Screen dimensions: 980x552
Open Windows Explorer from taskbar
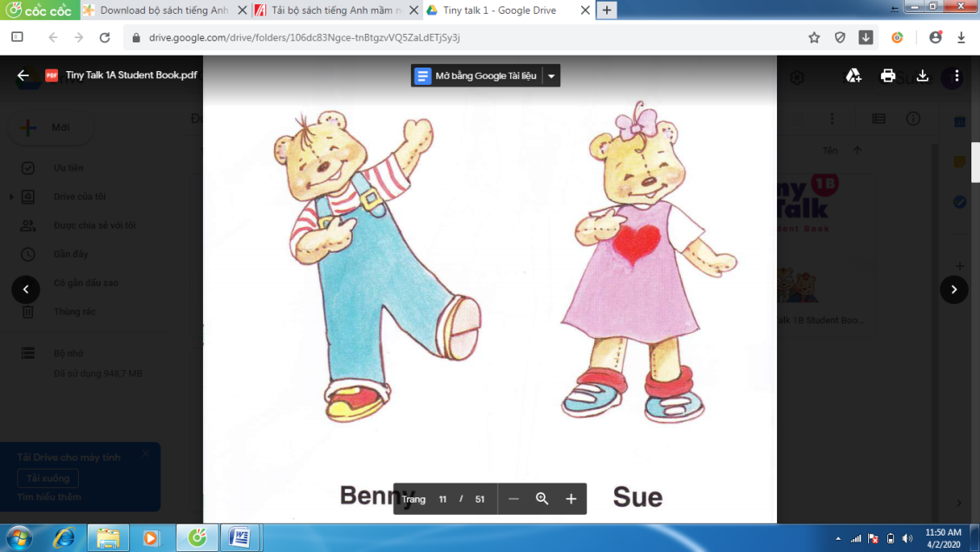pyautogui.click(x=108, y=537)
